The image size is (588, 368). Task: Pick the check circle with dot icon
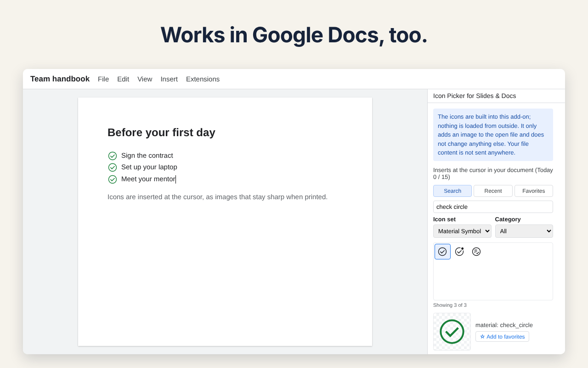[459, 252]
